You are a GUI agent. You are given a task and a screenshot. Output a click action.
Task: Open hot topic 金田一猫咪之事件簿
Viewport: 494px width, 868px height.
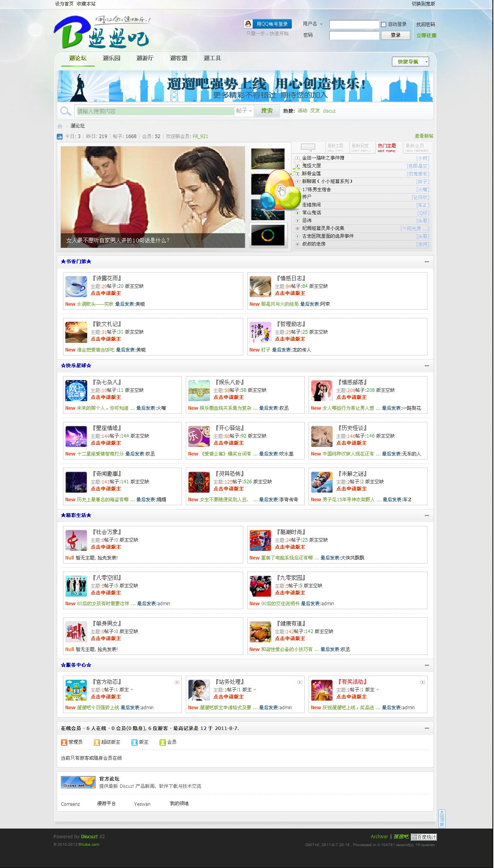pos(323,158)
